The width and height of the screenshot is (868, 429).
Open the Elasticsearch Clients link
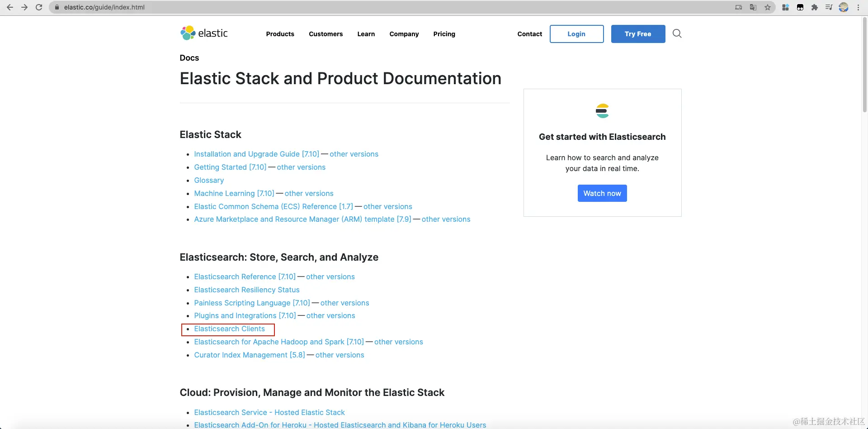(x=229, y=329)
